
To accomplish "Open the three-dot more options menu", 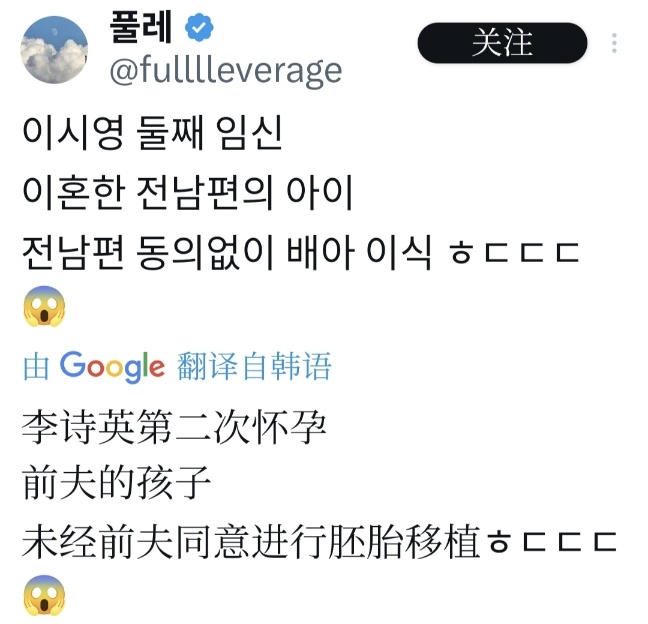I will 615,43.
